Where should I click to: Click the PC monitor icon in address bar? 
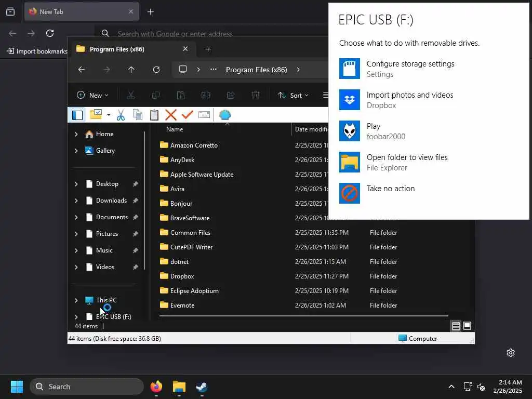coord(183,70)
